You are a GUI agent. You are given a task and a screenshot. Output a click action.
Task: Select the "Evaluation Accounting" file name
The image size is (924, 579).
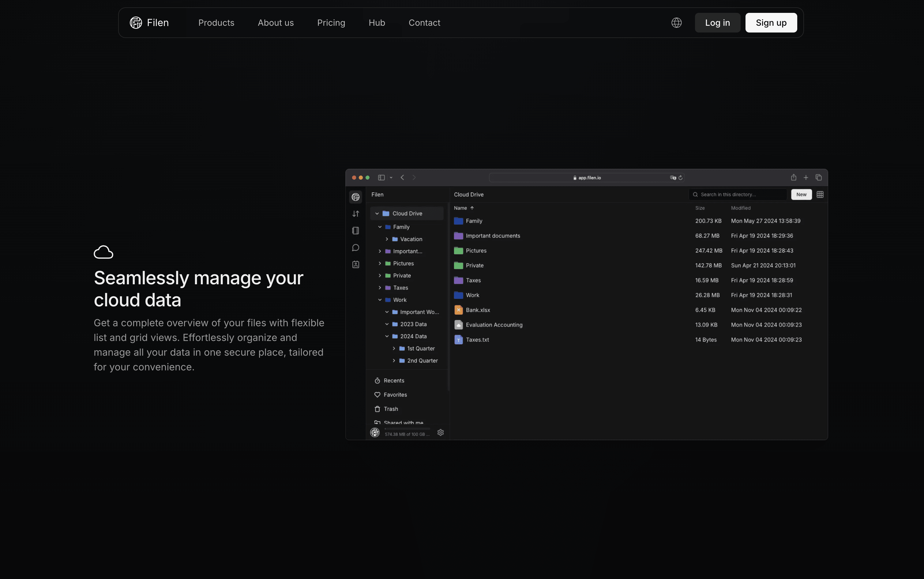click(494, 325)
